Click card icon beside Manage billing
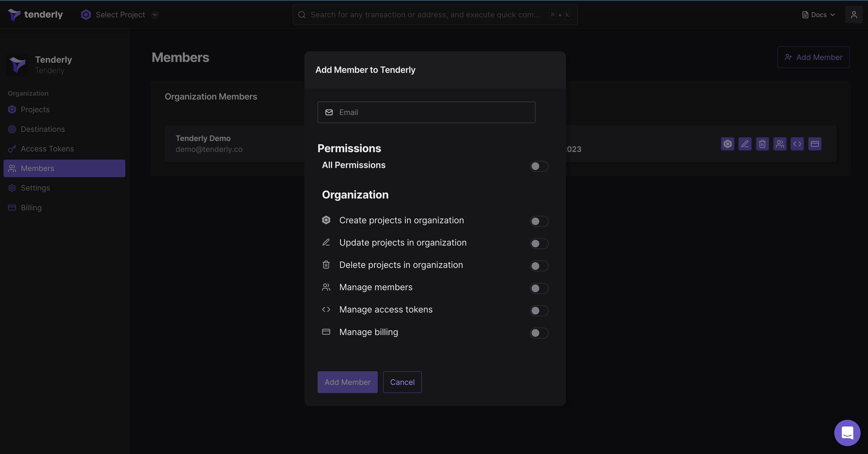This screenshot has width=868, height=454. 326,332
